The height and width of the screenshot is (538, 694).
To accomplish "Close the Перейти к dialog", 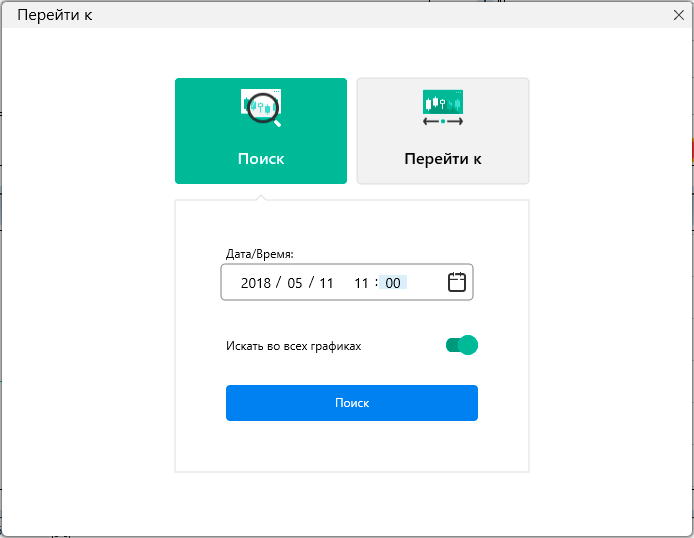I will [x=679, y=15].
